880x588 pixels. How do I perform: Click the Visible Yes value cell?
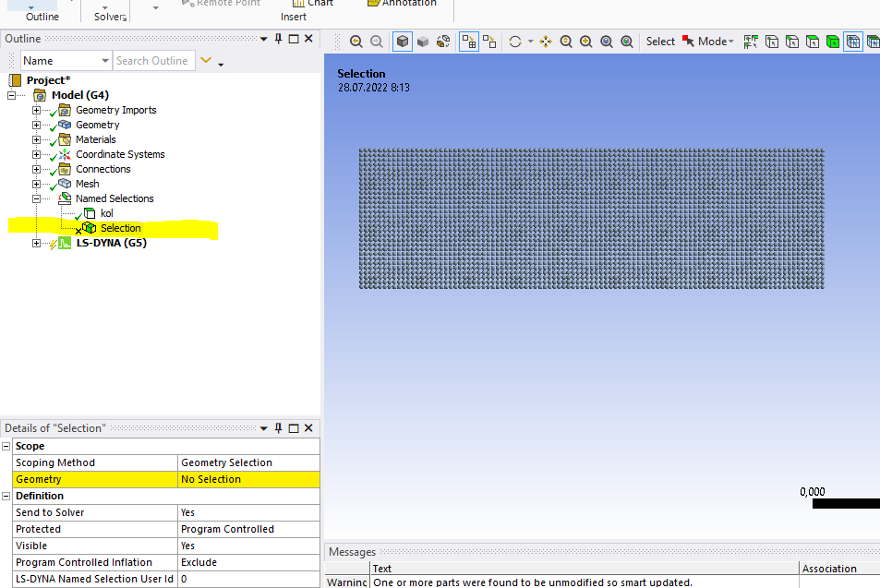point(248,546)
